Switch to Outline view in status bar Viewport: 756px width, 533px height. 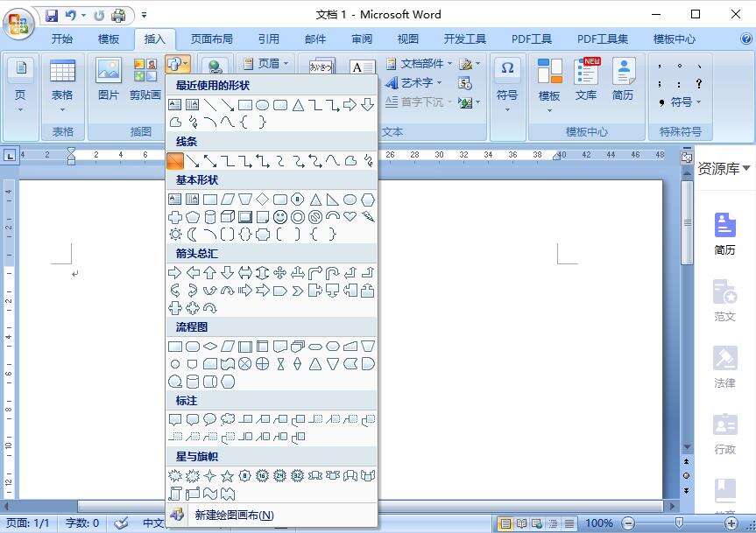(x=553, y=522)
